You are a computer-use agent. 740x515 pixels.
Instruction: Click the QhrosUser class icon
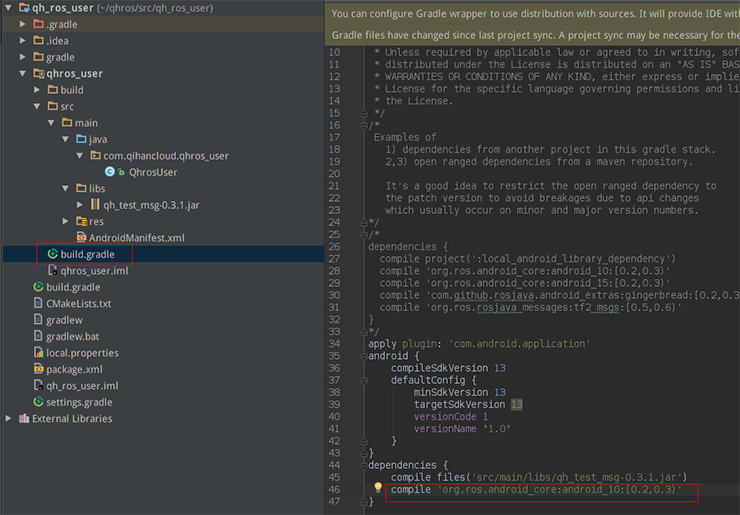(109, 172)
